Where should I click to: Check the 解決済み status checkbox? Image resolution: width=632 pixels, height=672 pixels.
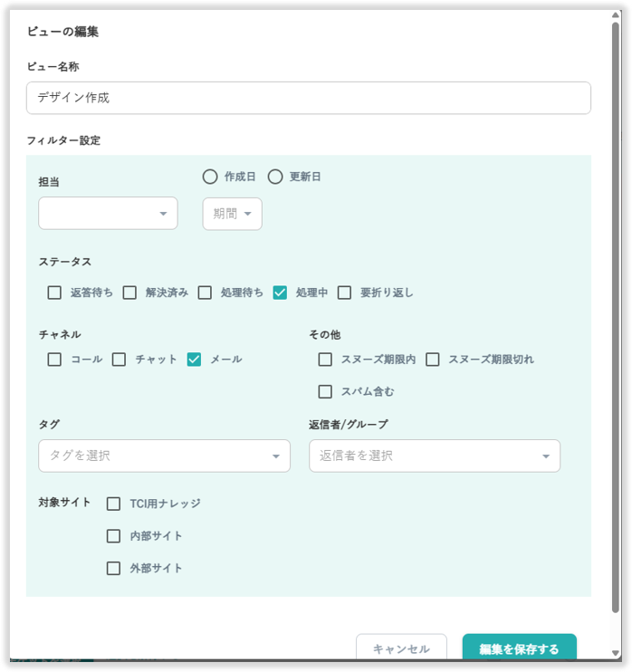coord(129,293)
